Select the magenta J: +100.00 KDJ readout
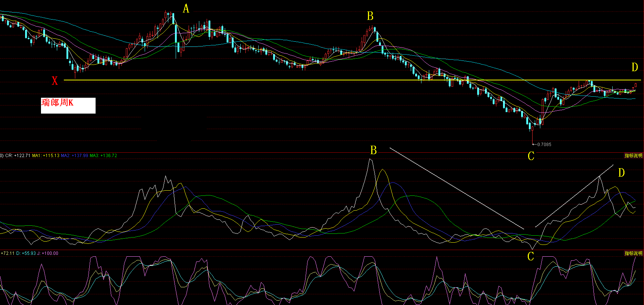The width and height of the screenshot is (644, 305). (48, 253)
